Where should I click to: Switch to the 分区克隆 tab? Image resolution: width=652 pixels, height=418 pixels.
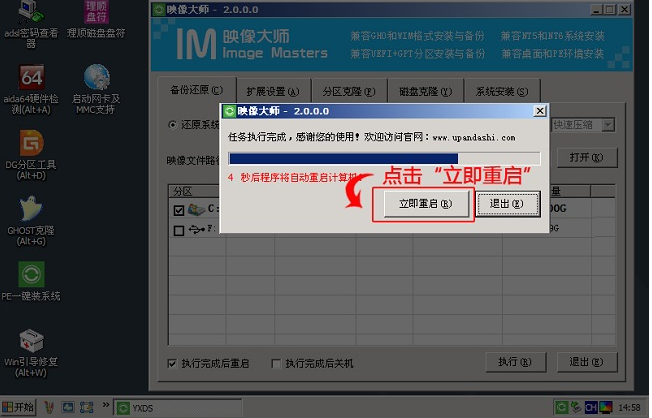point(349,91)
